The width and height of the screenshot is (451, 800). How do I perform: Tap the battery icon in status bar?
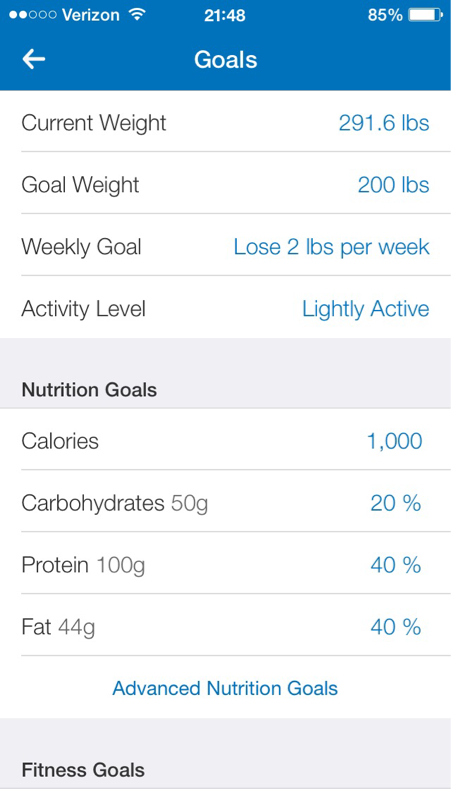coord(425,15)
